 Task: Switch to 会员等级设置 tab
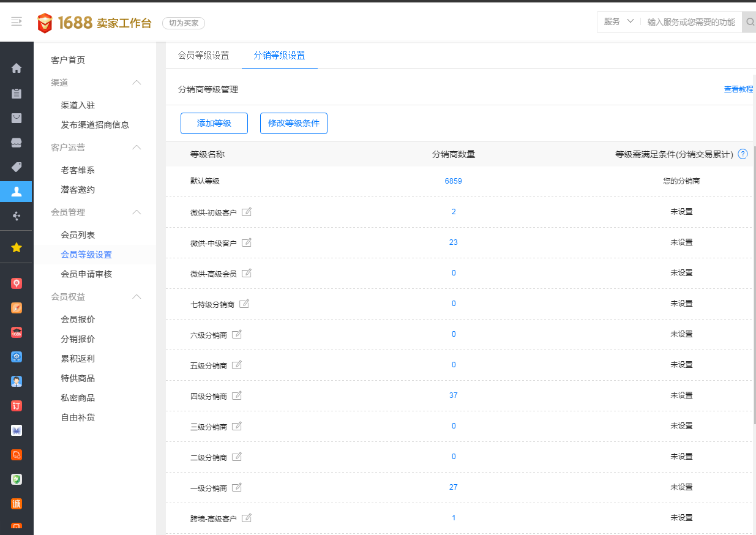pyautogui.click(x=203, y=56)
